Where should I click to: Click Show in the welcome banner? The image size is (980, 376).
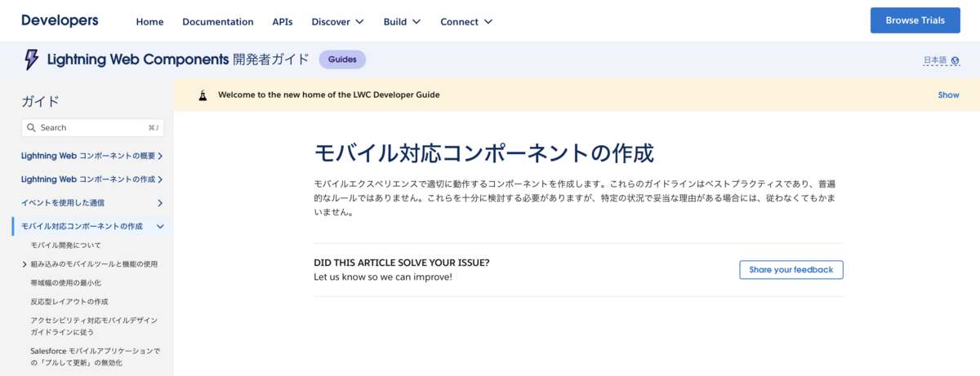tap(948, 95)
